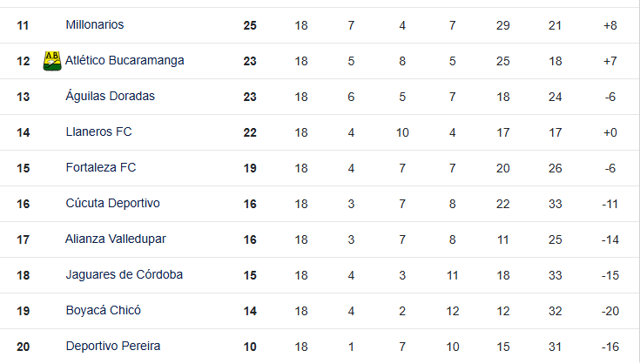
Task: Open the Cúcuta Deportivo team page
Action: pyautogui.click(x=112, y=204)
